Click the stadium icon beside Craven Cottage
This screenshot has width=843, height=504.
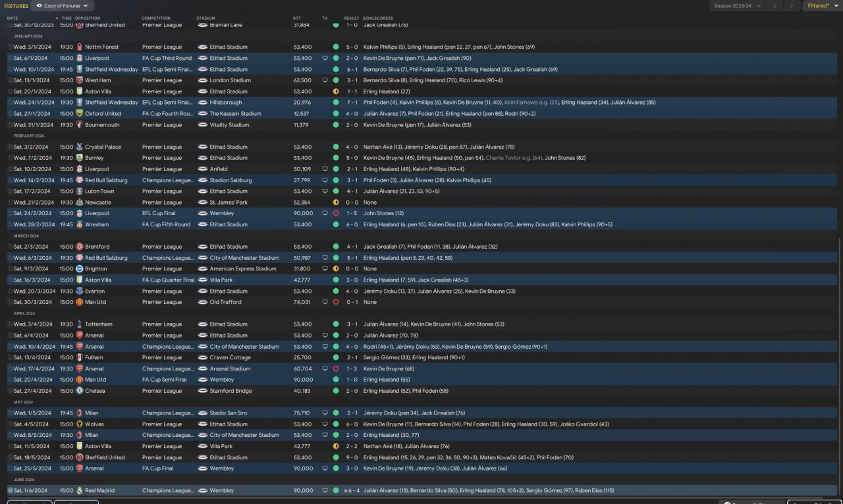(x=203, y=357)
